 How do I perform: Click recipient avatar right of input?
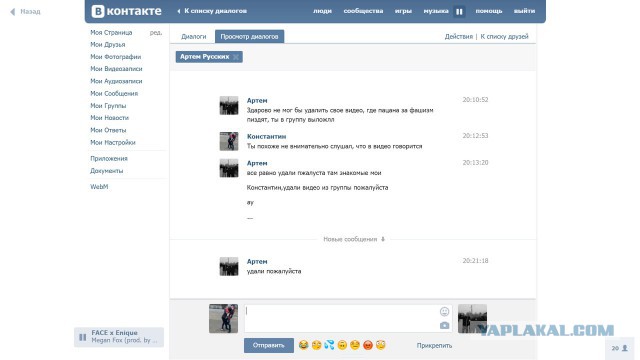(x=472, y=318)
